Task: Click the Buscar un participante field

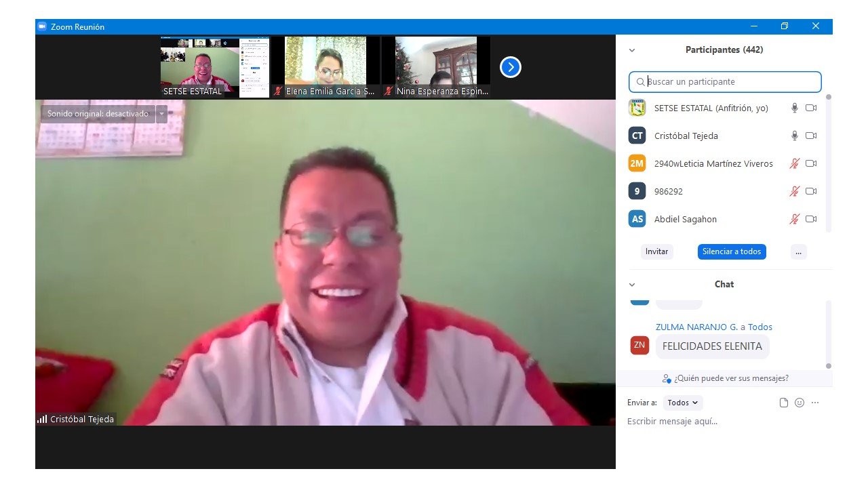Action: pyautogui.click(x=726, y=82)
